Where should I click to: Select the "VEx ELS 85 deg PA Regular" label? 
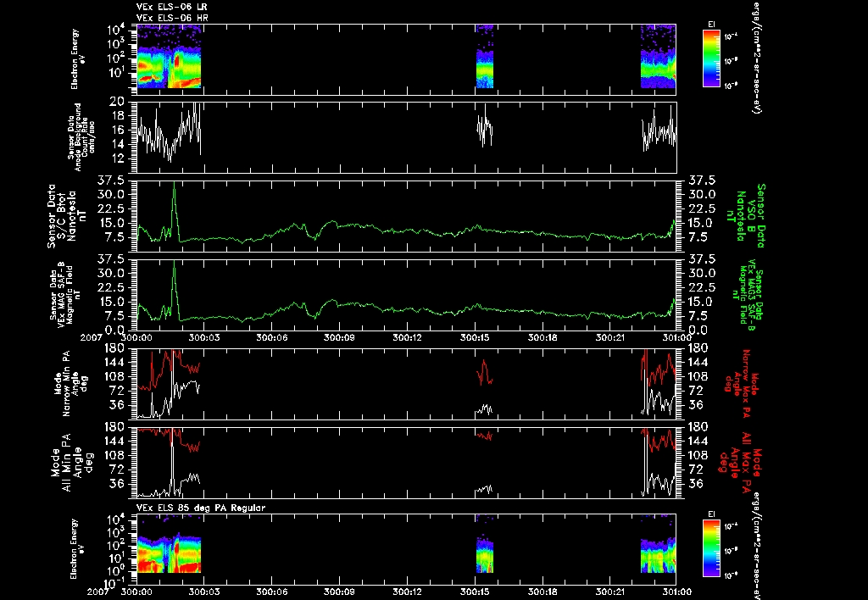200,508
